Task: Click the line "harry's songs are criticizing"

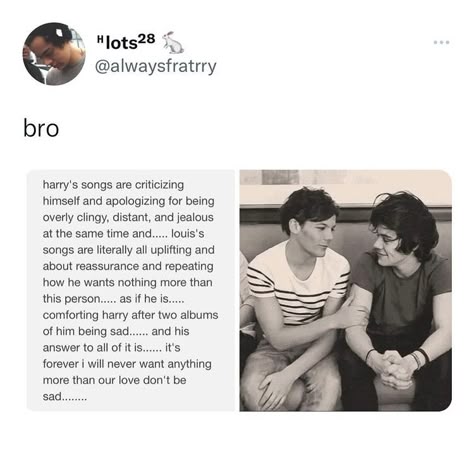Action: (113, 185)
